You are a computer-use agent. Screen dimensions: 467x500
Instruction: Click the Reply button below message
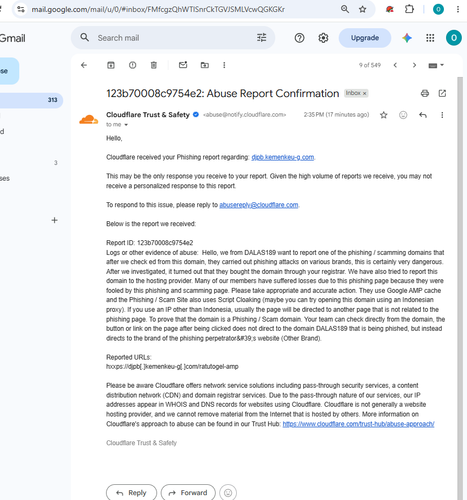point(131,493)
